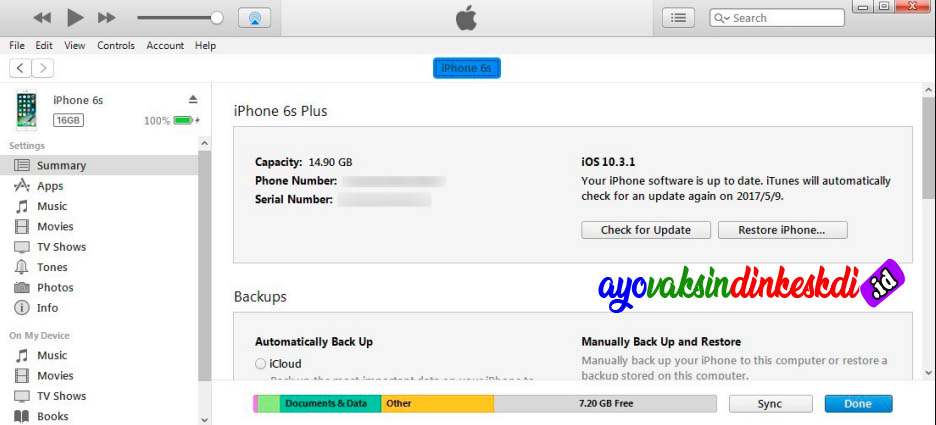Click the iOS 10.3.1 version text
This screenshot has width=936, height=425.
point(607,162)
